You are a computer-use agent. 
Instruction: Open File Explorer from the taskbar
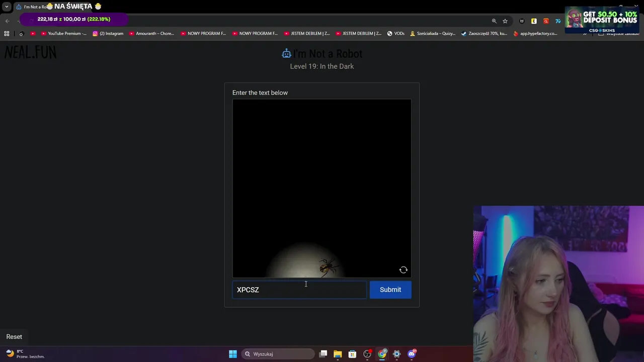(x=338, y=354)
